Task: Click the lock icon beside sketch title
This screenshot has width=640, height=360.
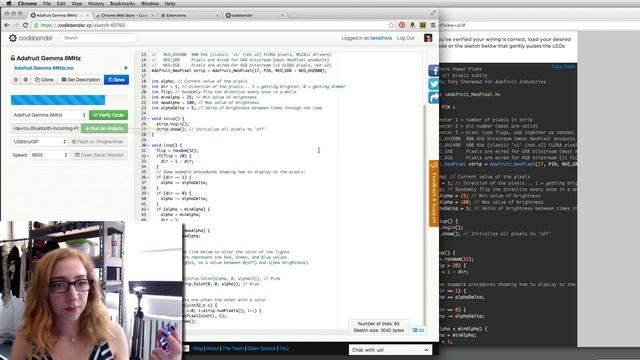Action: tap(13, 58)
